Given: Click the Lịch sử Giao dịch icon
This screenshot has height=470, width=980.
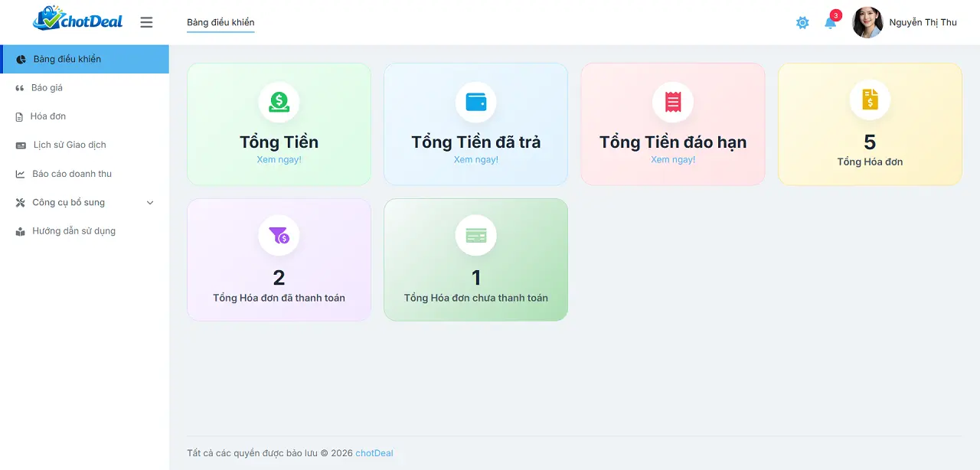Looking at the screenshot, I should 19,145.
